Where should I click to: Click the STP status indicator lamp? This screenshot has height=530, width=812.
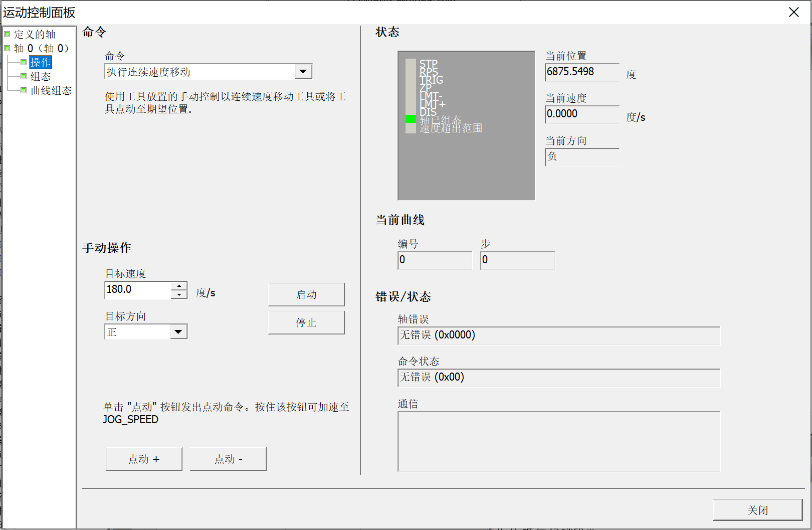(410, 63)
